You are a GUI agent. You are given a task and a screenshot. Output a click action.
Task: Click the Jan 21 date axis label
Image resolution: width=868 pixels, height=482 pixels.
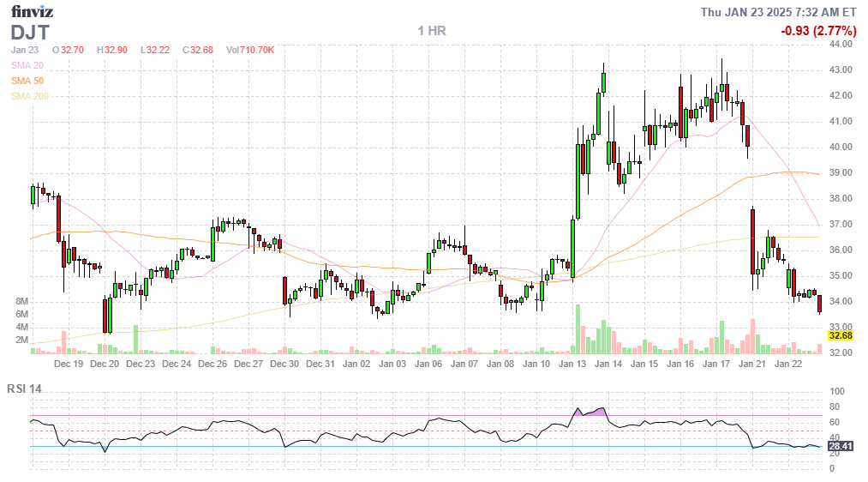(753, 364)
